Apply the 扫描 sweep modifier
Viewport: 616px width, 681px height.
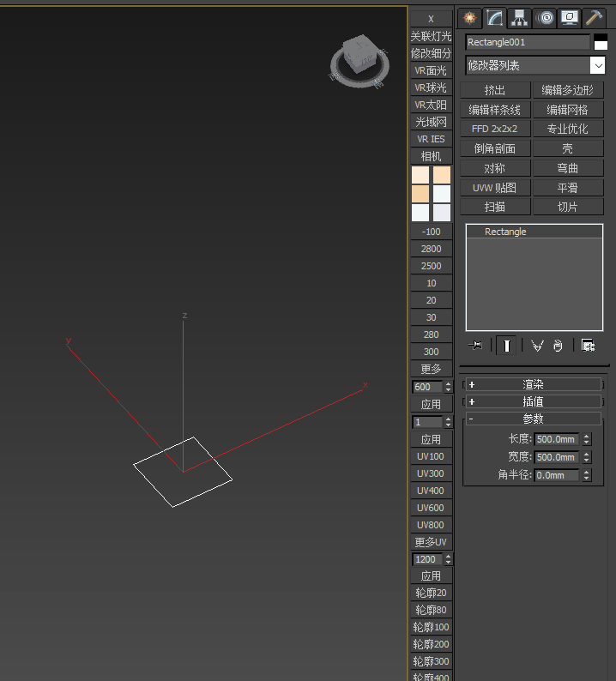495,207
